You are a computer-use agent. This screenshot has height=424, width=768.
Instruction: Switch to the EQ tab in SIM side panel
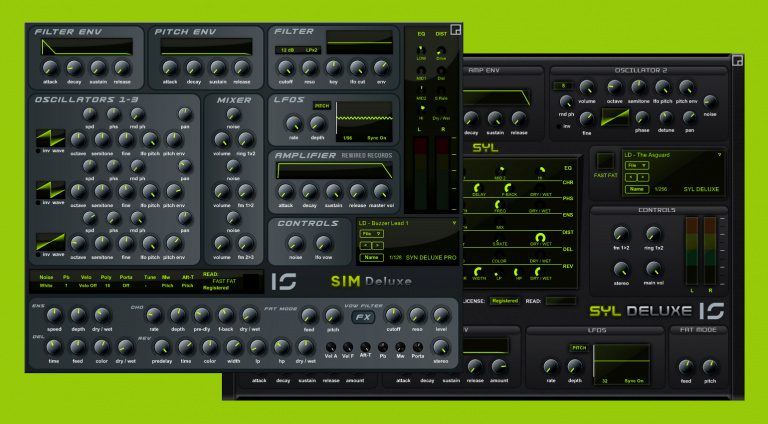click(x=421, y=34)
